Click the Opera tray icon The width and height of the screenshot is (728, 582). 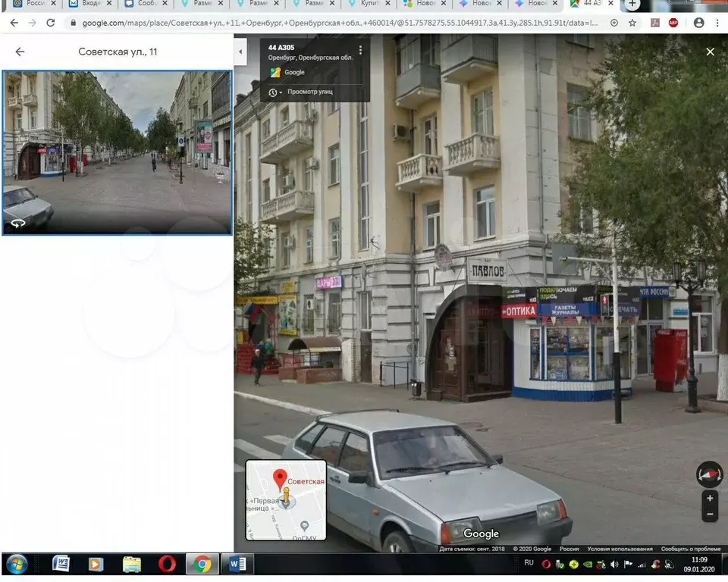[x=547, y=565]
